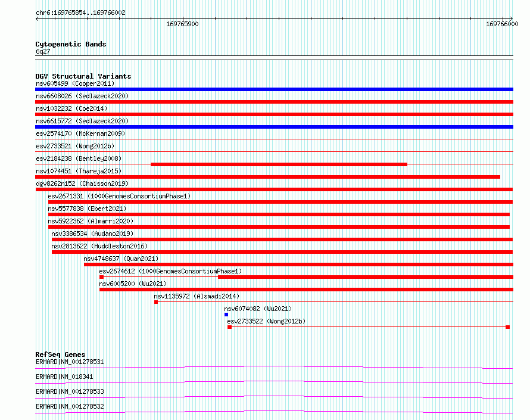Image resolution: width=530 pixels, height=420 pixels.
Task: Open nsv3386534 (Audano2019) label
Action: click(x=92, y=234)
